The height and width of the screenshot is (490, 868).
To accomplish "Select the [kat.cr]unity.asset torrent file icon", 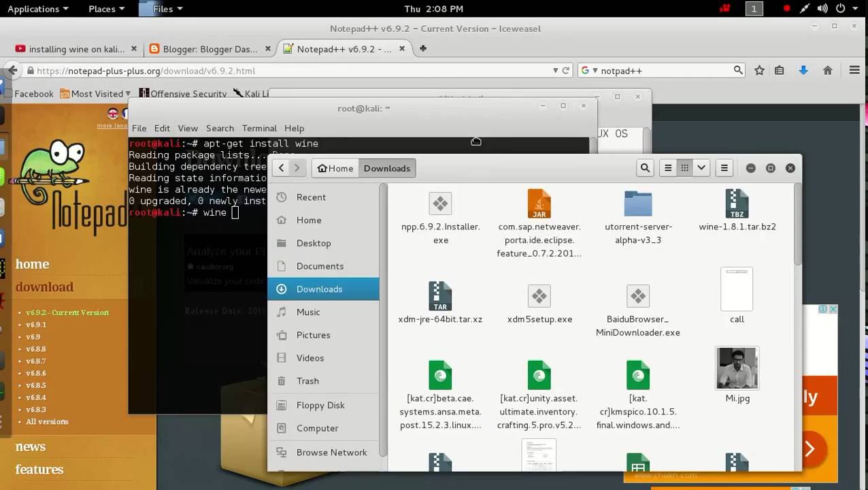I will click(x=539, y=375).
